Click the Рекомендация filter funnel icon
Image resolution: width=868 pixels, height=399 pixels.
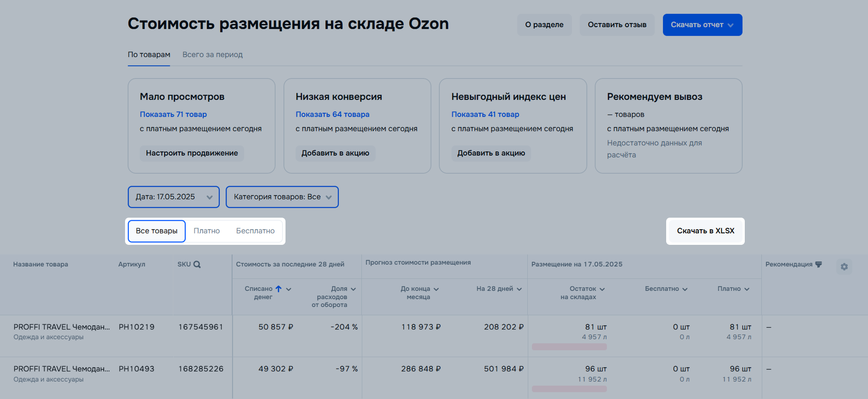(x=818, y=264)
